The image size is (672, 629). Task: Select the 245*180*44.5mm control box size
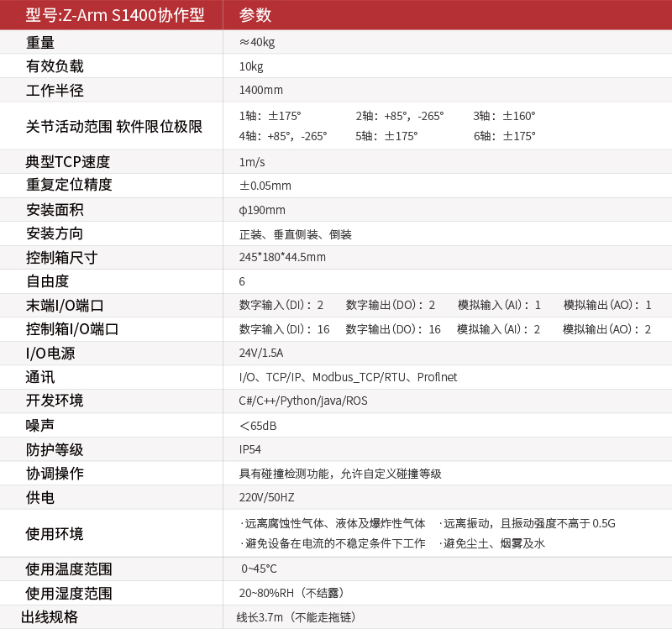pos(282,257)
